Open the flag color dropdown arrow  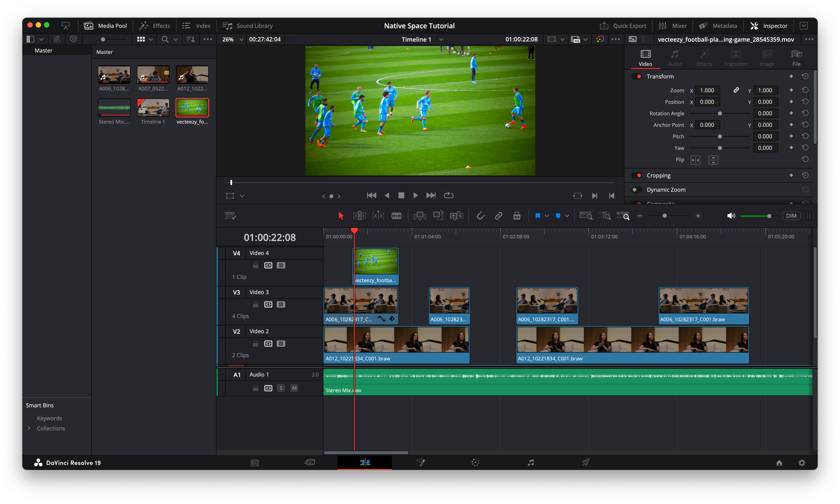546,216
